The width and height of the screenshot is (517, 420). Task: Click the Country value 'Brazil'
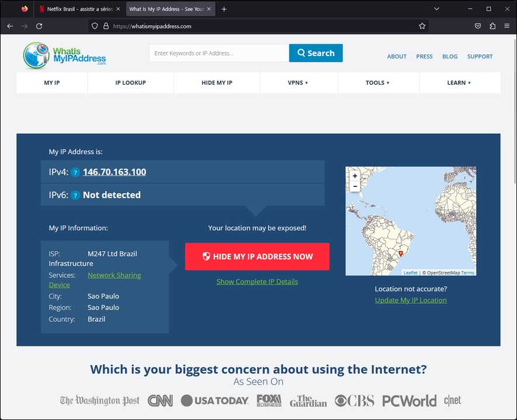pos(96,319)
